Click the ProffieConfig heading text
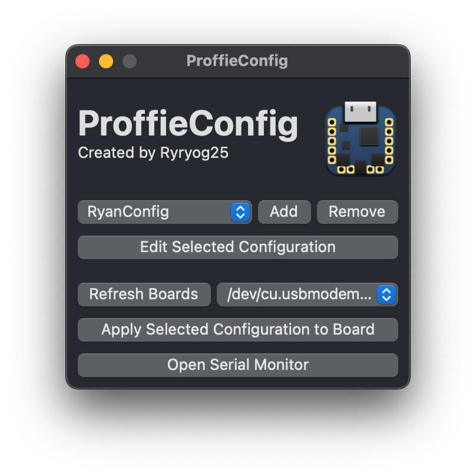The width and height of the screenshot is (476, 476). 188,124
